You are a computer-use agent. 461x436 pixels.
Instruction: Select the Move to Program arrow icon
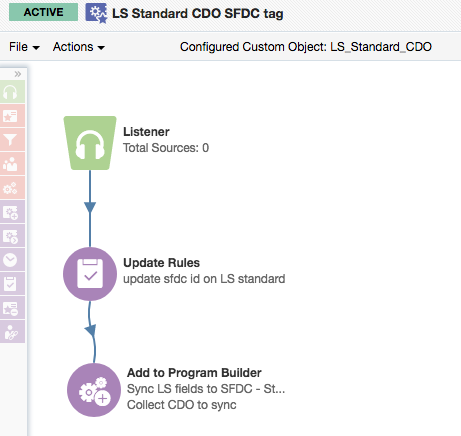coord(11,236)
